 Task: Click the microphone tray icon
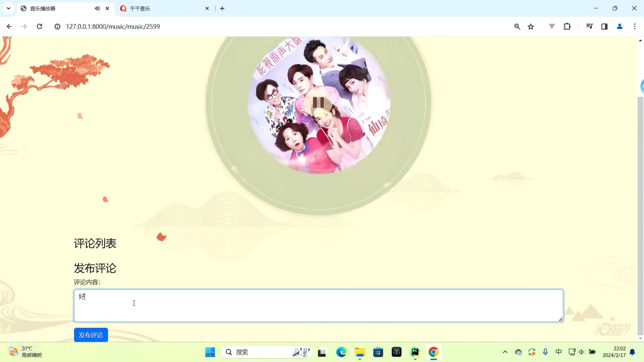pyautogui.click(x=545, y=352)
